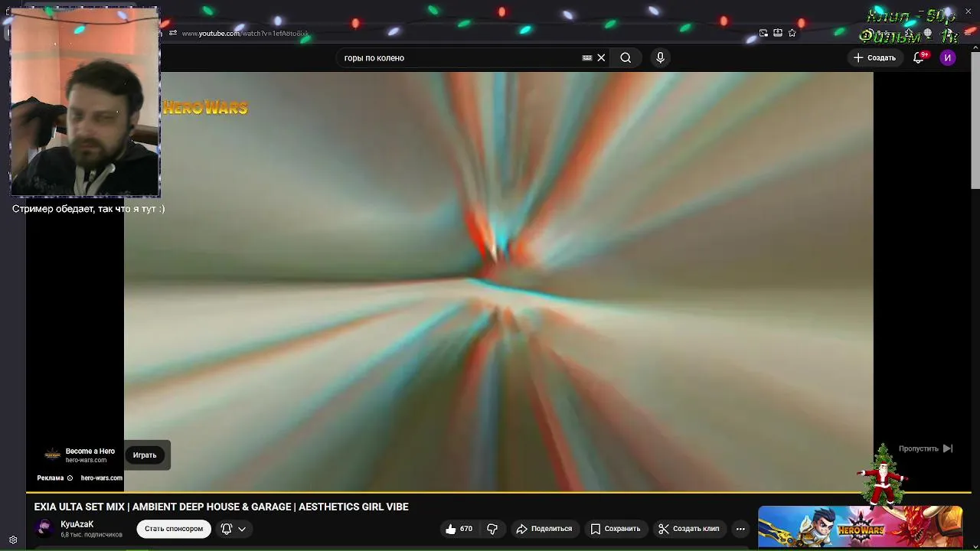Open the Become a Hero ad title

coord(90,451)
